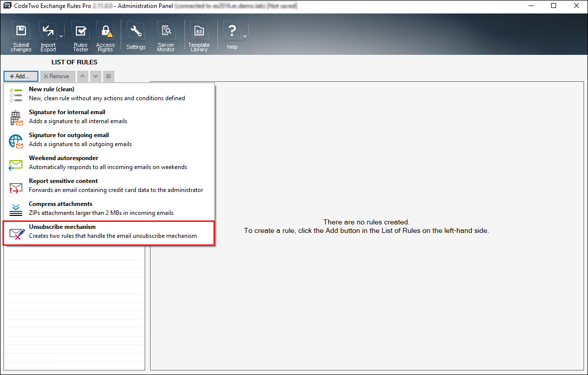
Task: Expand the Import Export dropdown arrow
Action: tap(61, 36)
